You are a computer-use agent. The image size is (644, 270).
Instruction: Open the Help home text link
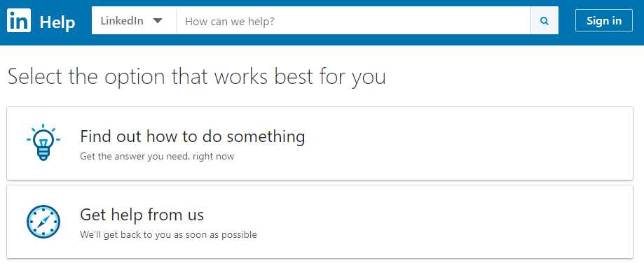click(x=57, y=22)
